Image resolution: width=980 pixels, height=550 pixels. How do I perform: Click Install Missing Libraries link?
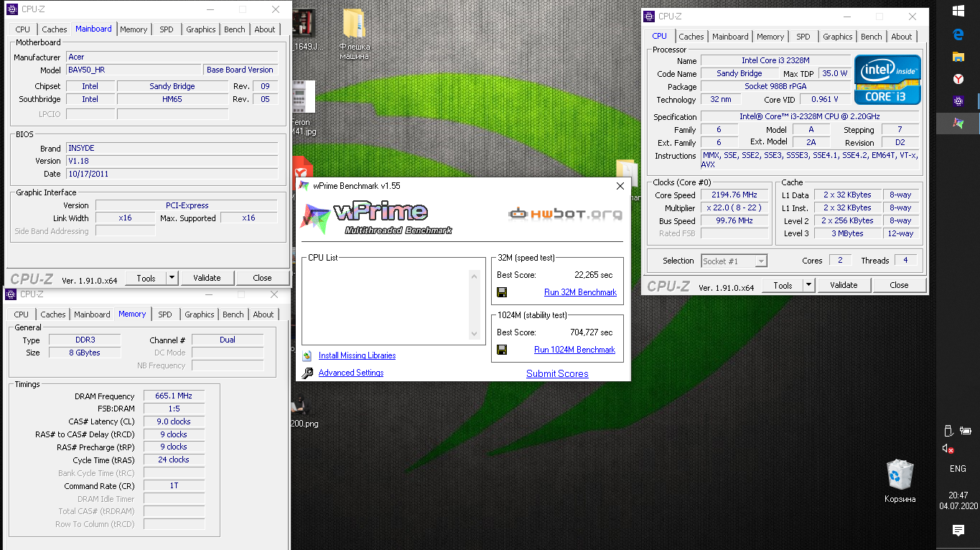coord(357,355)
